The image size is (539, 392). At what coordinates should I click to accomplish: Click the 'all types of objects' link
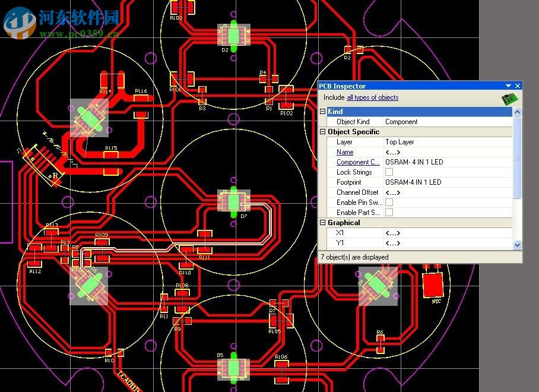pos(372,97)
